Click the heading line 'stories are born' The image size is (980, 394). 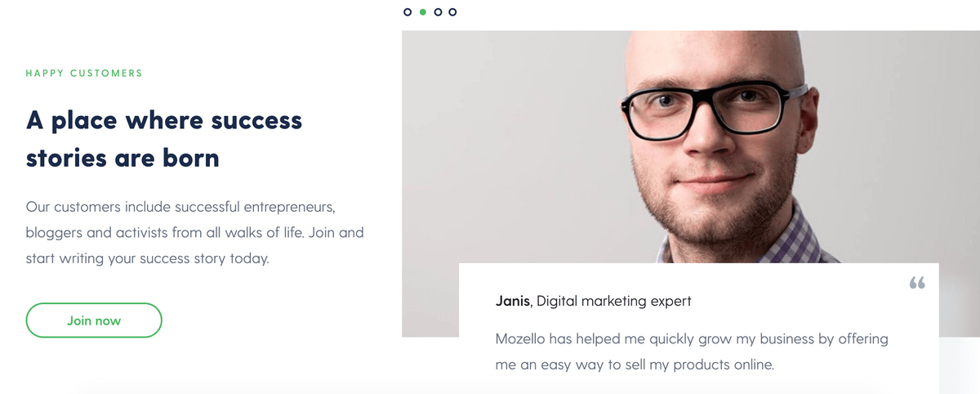pos(122,157)
